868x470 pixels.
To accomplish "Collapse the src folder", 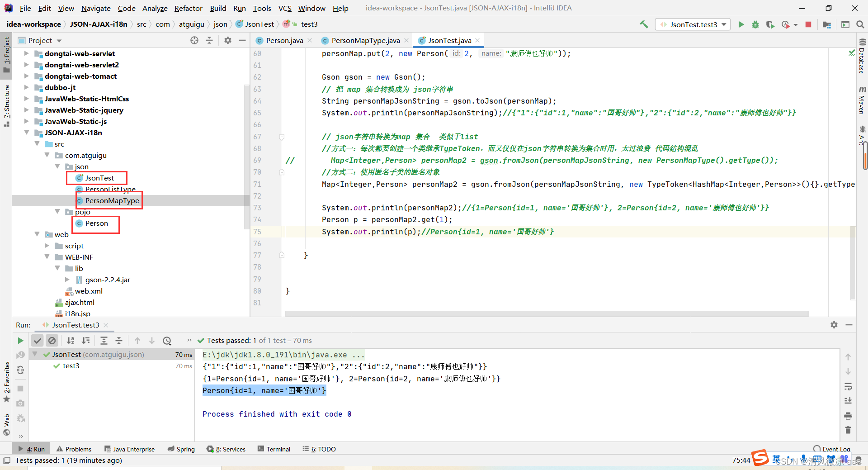I will 37,144.
